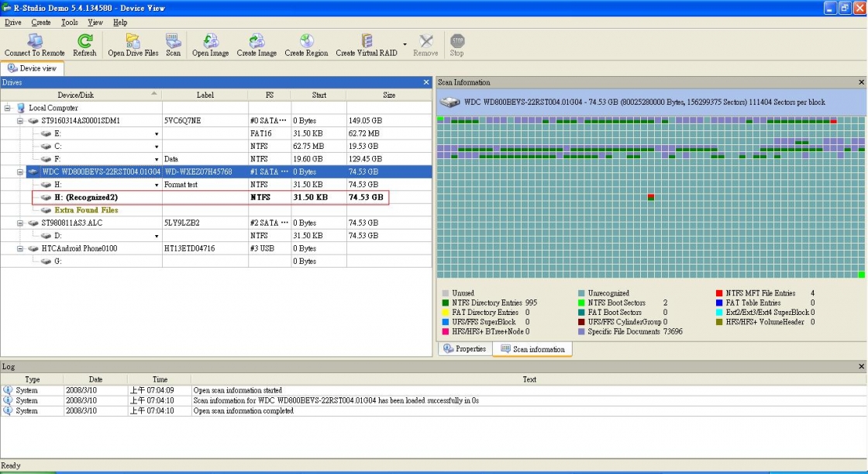868x474 pixels.
Task: Click Specific File Documents purple swatch
Action: click(581, 331)
